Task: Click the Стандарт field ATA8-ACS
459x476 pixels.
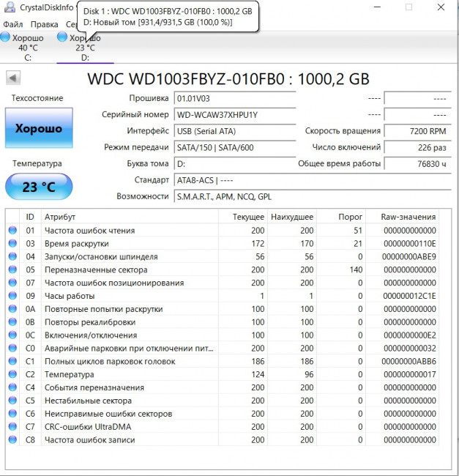Action: pos(313,180)
